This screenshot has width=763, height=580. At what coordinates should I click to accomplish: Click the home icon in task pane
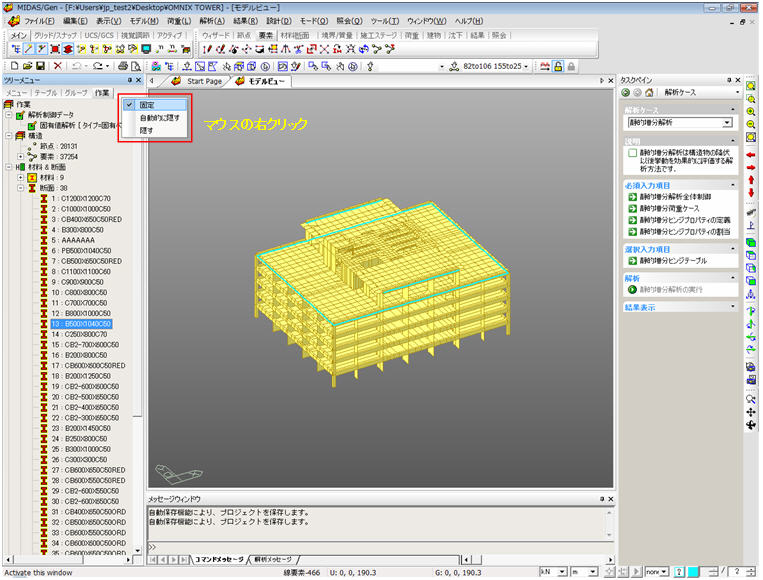click(x=649, y=92)
